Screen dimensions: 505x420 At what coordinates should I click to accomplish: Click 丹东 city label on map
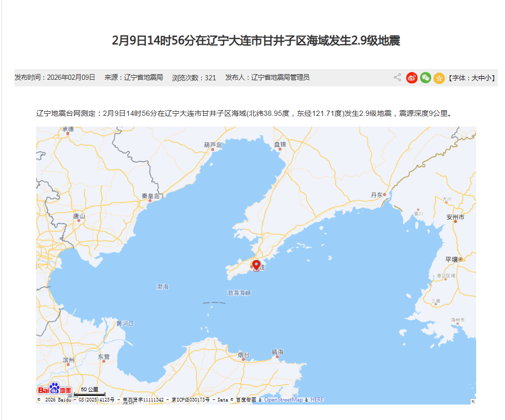point(377,195)
